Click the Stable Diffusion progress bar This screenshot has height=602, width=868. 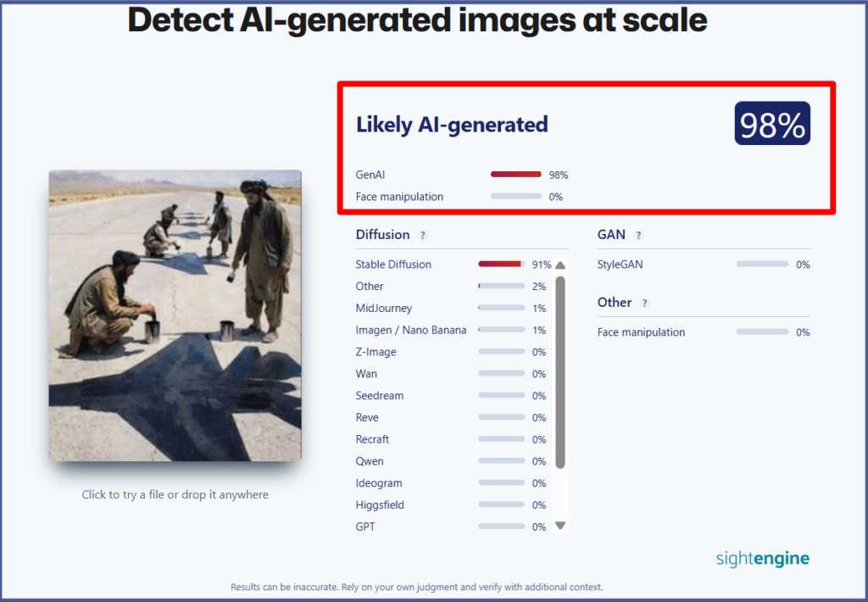(x=501, y=265)
